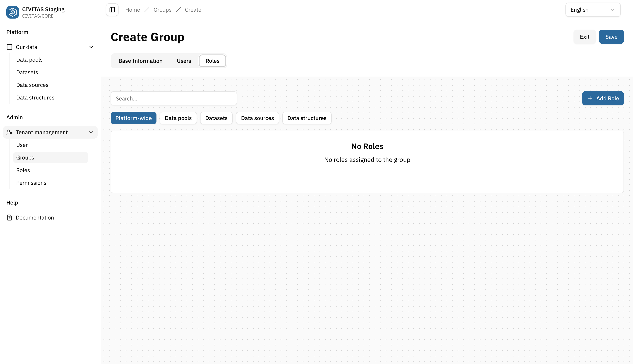The width and height of the screenshot is (633, 364).
Task: Collapse the Tenant management chevron
Action: (91, 132)
